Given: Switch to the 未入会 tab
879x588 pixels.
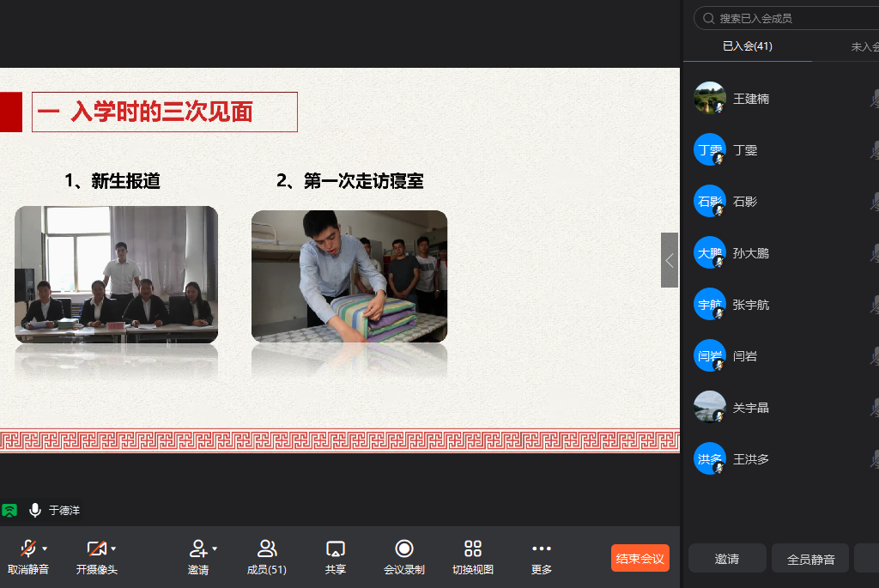Looking at the screenshot, I should (864, 46).
